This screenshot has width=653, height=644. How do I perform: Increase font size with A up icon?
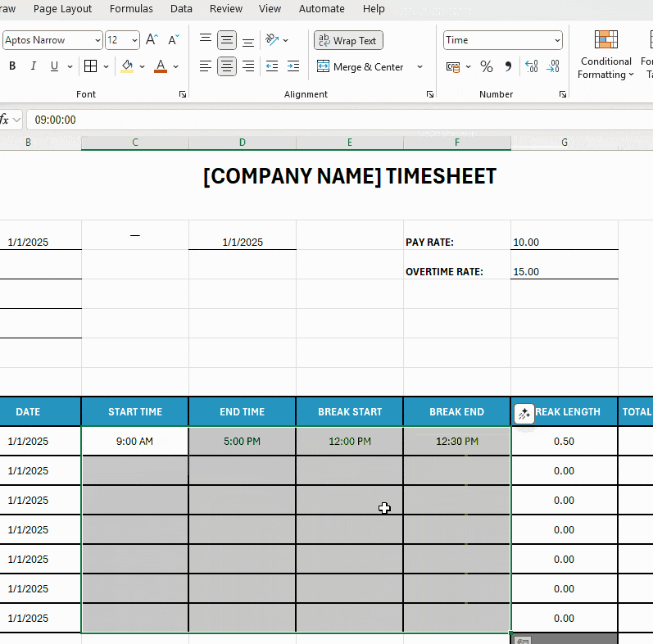click(152, 40)
